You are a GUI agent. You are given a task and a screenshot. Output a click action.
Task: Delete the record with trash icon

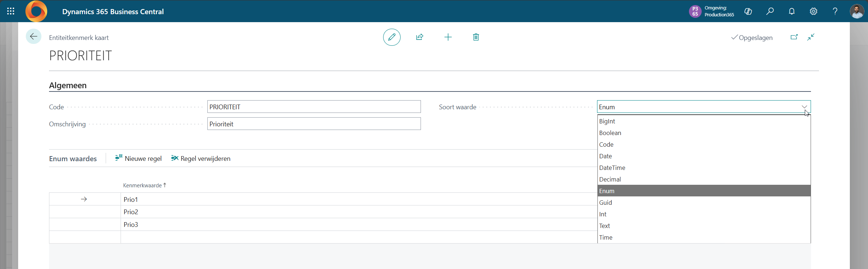pyautogui.click(x=476, y=37)
